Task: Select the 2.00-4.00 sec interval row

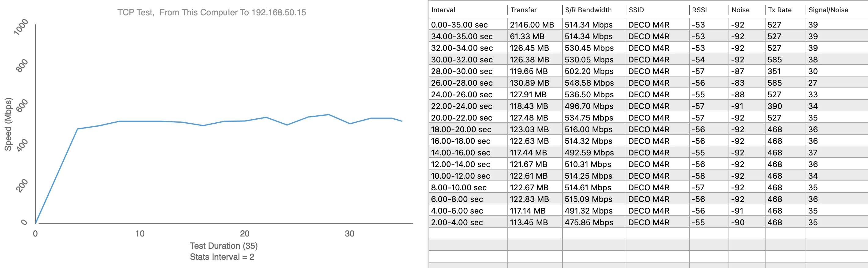Action: pyautogui.click(x=457, y=222)
